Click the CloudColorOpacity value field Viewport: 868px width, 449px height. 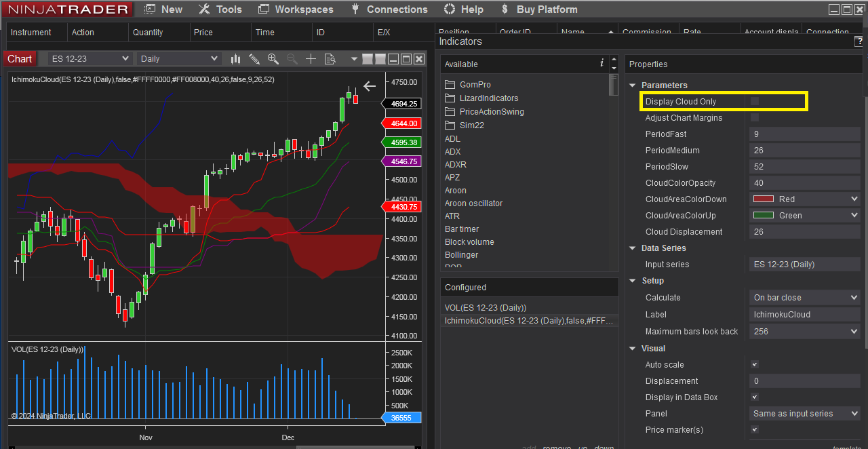[805, 183]
